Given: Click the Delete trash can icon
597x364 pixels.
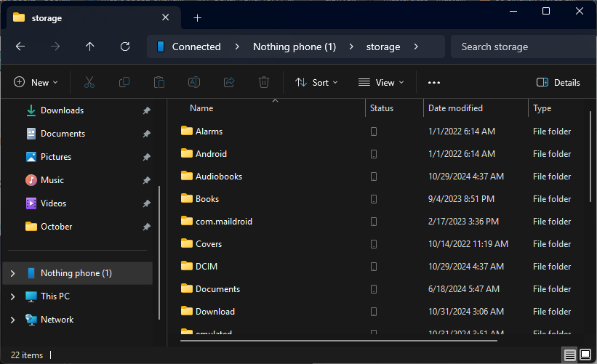Looking at the screenshot, I should pos(265,83).
